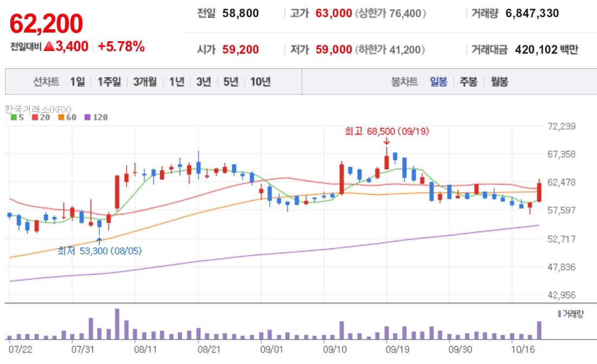Click the red up-triangle beside 3,400
This screenshot has width=597, height=364.
(x=49, y=47)
